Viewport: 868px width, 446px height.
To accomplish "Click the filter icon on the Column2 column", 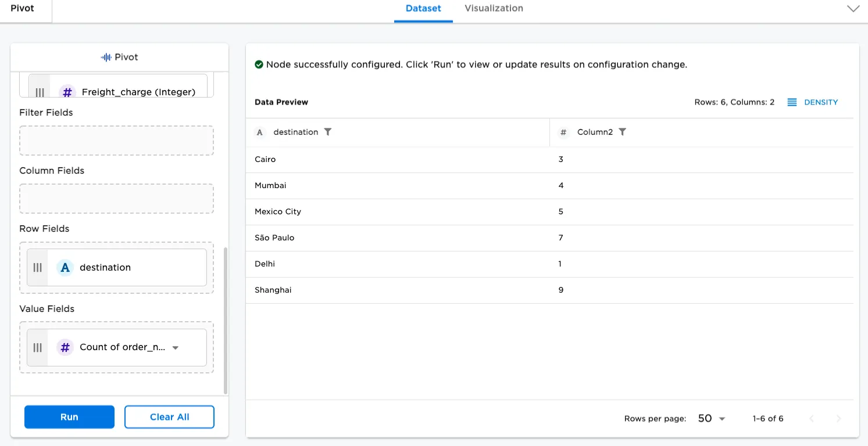I will [x=623, y=132].
